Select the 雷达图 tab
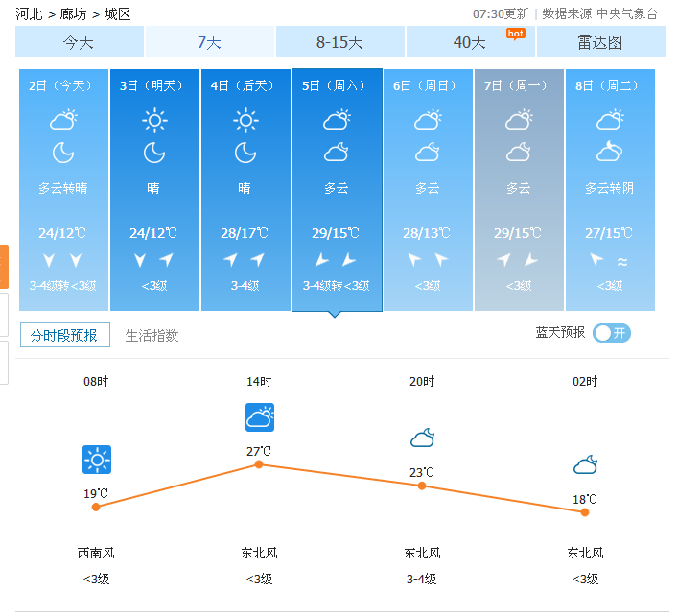The image size is (678, 616). (x=600, y=42)
